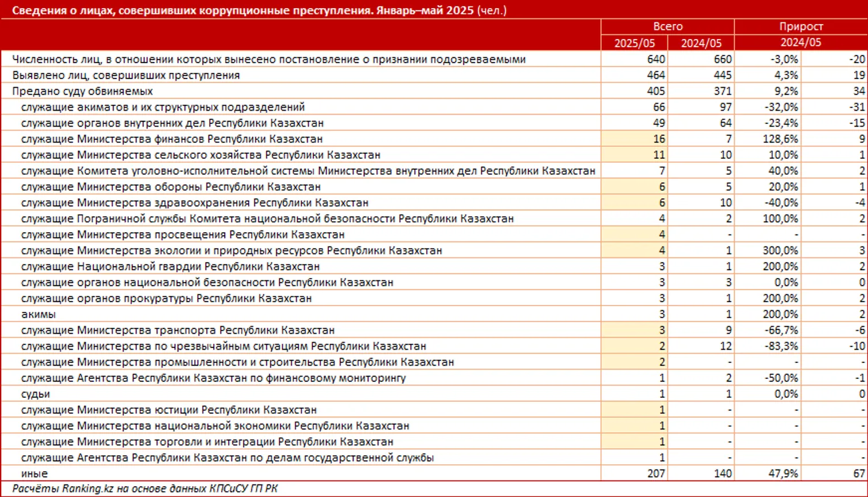Screen dimensions: 868x497
Task: Click the "иные" row label
Action: [34, 473]
